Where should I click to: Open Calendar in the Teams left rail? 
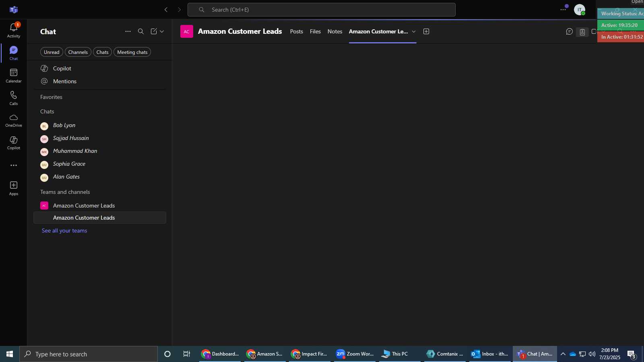tap(14, 75)
